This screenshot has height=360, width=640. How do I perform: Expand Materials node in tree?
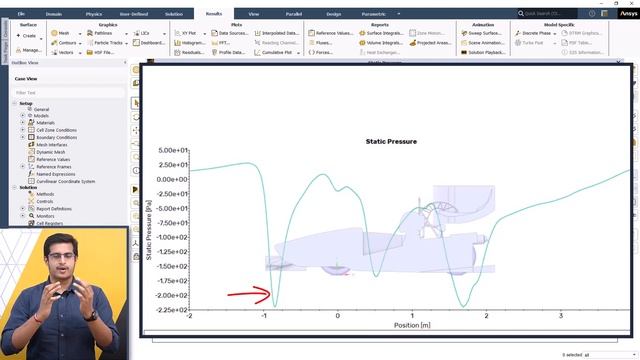click(23, 122)
